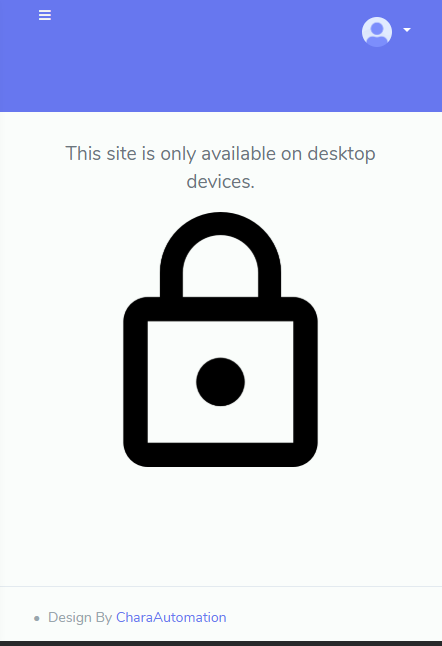Click the large padlock icon body
The height and width of the screenshot is (646, 442).
point(220,382)
